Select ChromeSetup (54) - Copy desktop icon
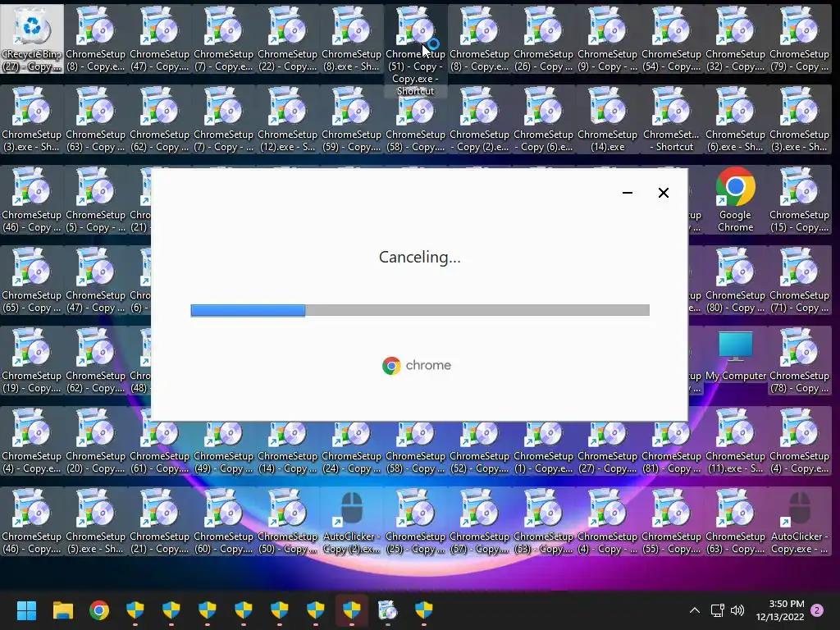This screenshot has width=840, height=630. (x=671, y=39)
